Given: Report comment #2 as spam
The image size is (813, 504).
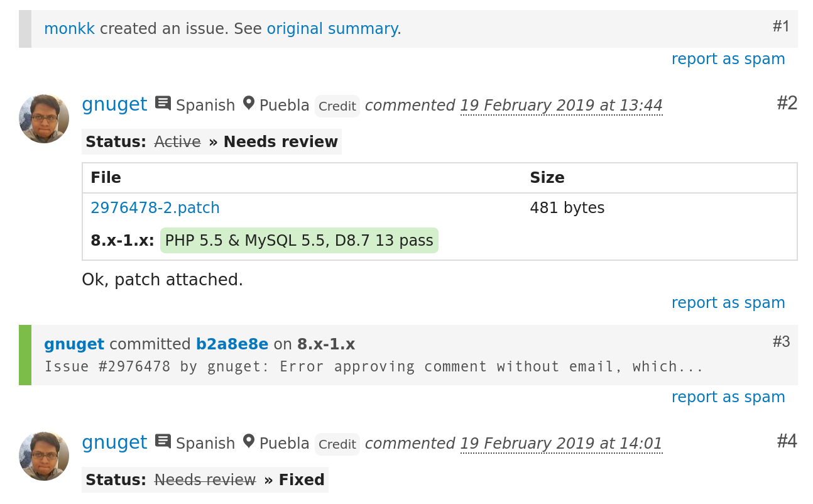Looking at the screenshot, I should click(x=728, y=303).
